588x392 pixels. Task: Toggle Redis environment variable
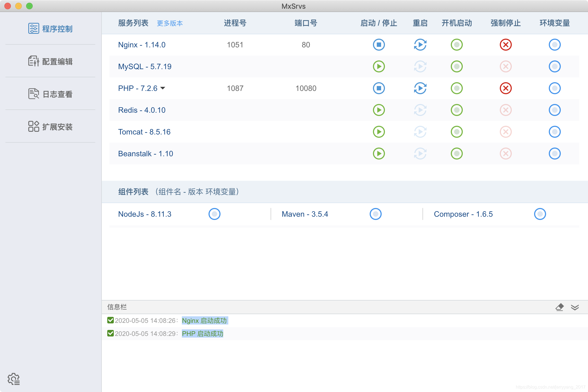tap(555, 110)
